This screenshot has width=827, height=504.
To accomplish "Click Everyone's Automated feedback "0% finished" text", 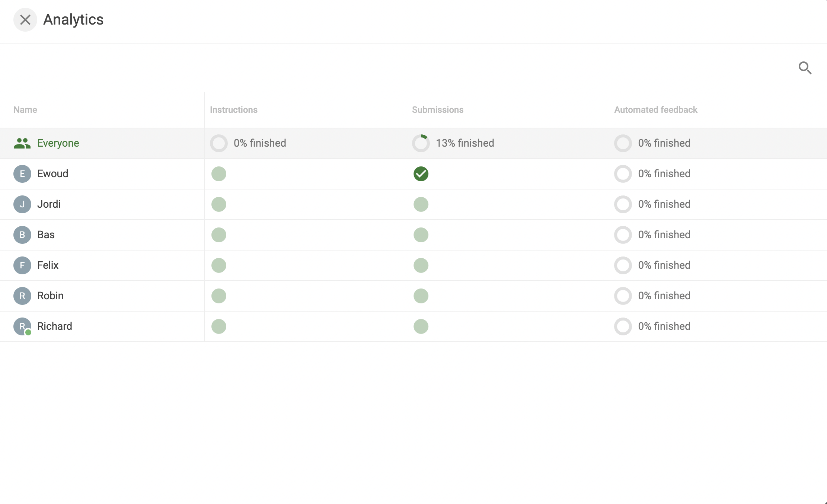I will pos(664,143).
